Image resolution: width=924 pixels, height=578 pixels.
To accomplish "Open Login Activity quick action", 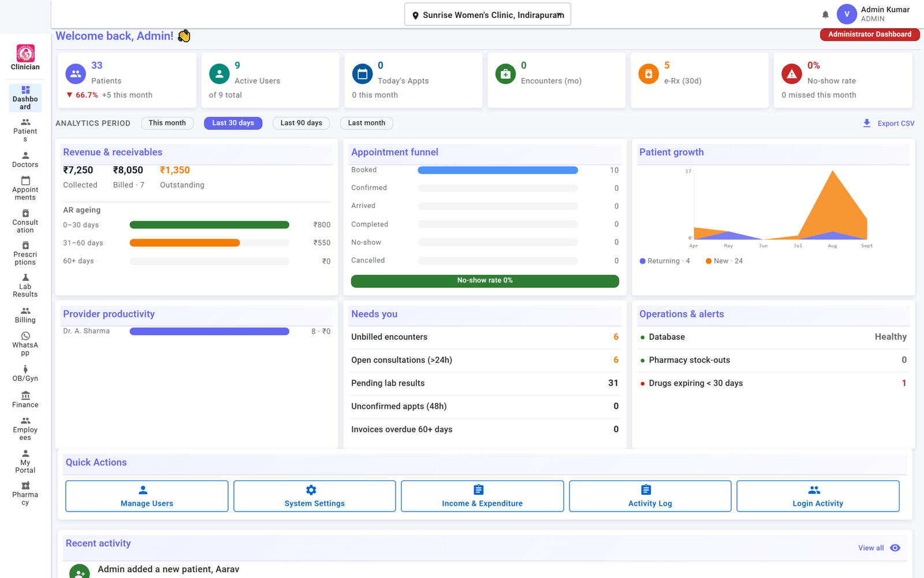I will (818, 496).
